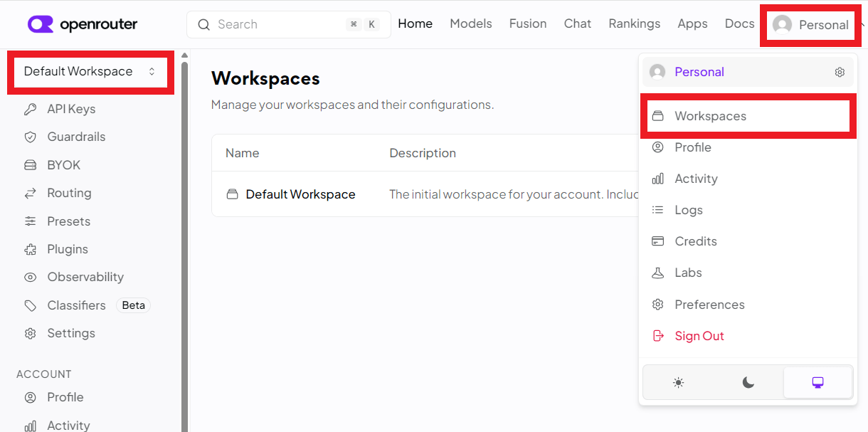
Task: Select Workspaces in the account menu
Action: click(748, 116)
